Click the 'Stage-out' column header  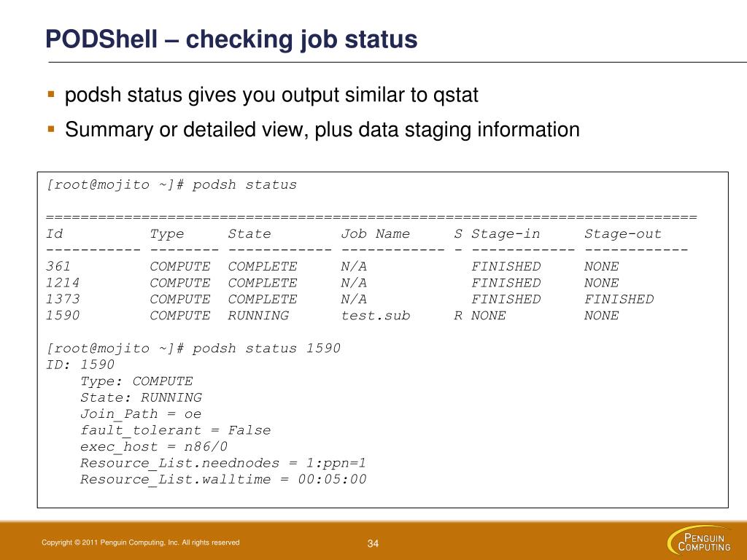623,234
